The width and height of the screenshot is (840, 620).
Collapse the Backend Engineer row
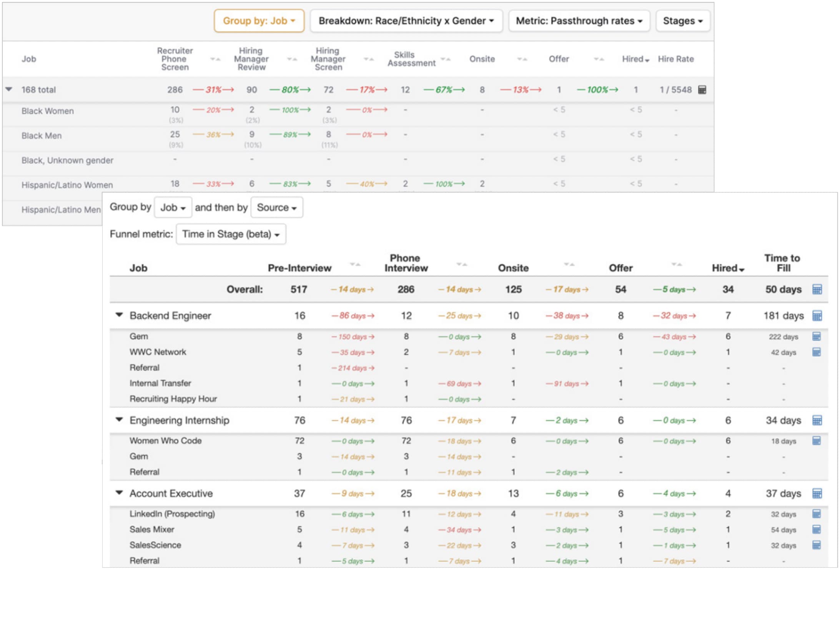pyautogui.click(x=119, y=315)
